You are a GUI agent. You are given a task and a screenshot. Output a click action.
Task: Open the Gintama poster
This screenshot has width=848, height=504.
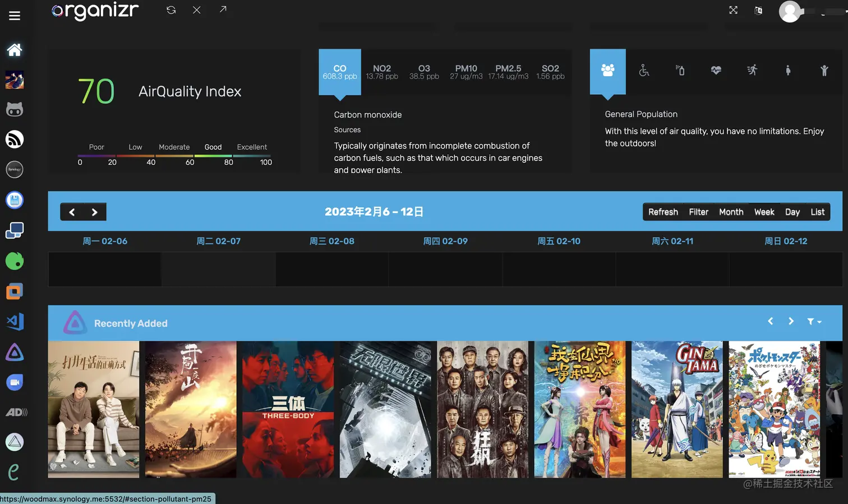(x=677, y=409)
